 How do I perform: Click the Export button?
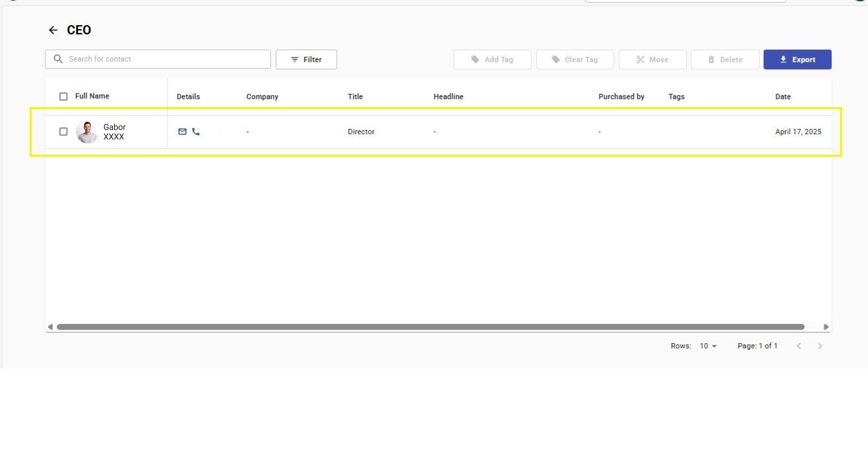click(797, 59)
